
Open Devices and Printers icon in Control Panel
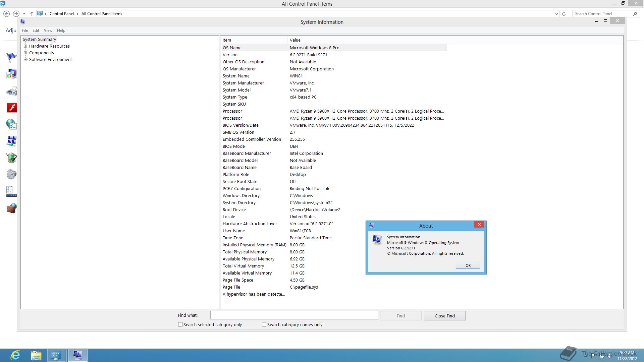coord(11,91)
